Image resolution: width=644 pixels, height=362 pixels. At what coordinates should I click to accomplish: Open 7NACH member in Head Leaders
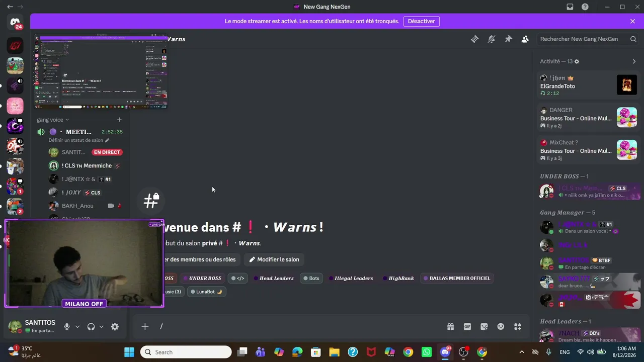(588, 336)
